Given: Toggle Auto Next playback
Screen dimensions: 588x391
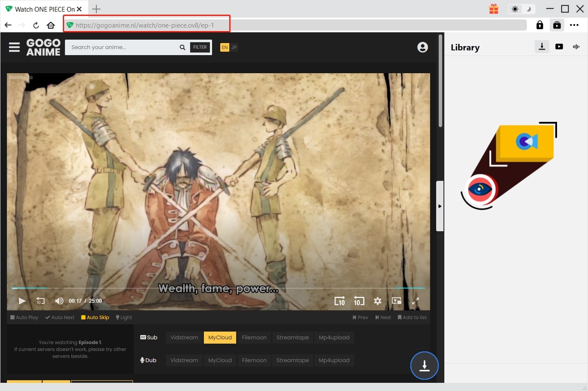Looking at the screenshot, I should point(60,317).
